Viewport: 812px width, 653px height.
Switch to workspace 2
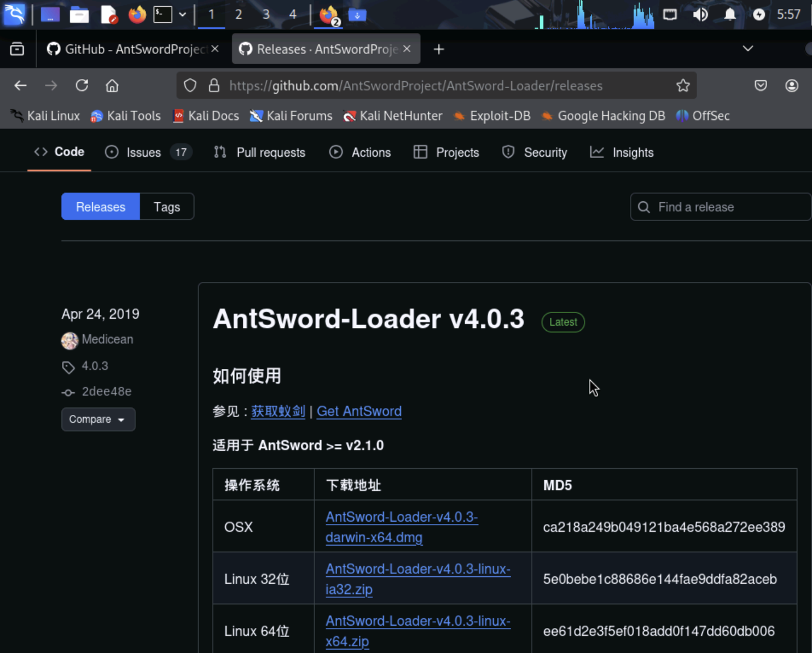coord(238,15)
